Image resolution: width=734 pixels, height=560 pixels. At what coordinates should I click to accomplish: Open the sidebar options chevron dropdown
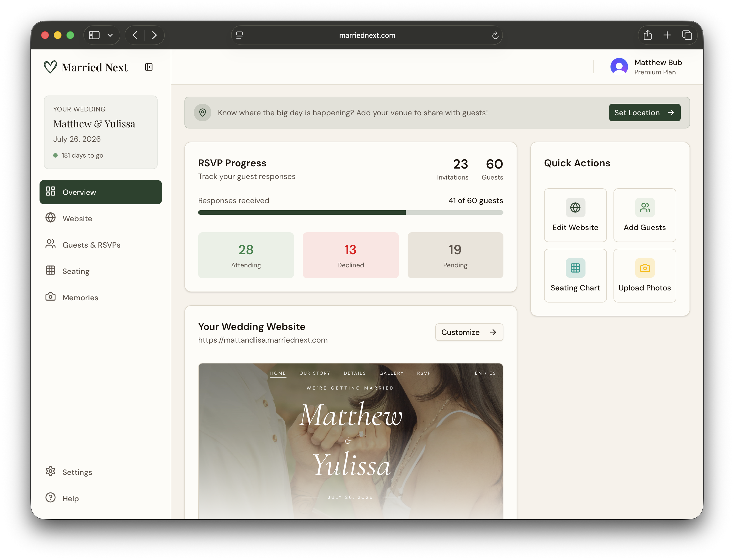111,35
